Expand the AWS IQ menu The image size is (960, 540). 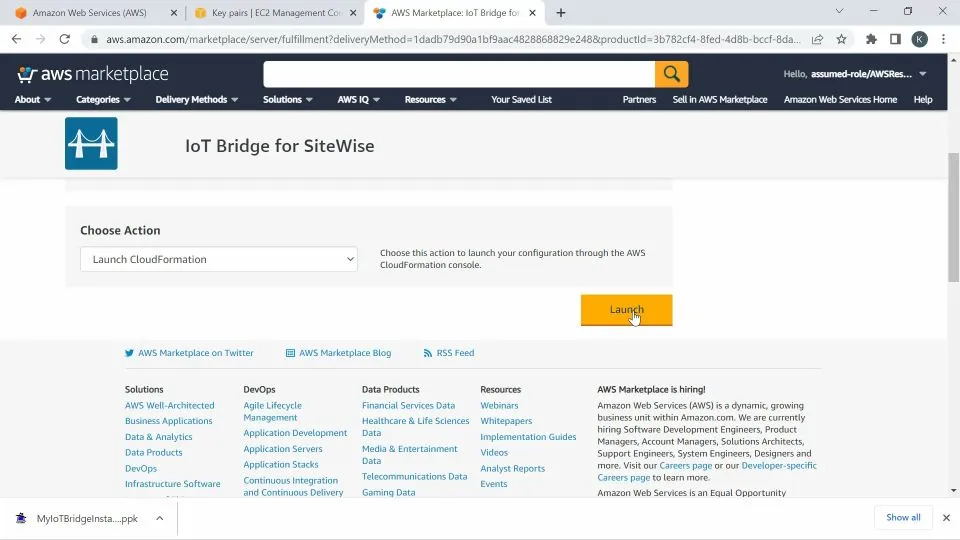[359, 99]
